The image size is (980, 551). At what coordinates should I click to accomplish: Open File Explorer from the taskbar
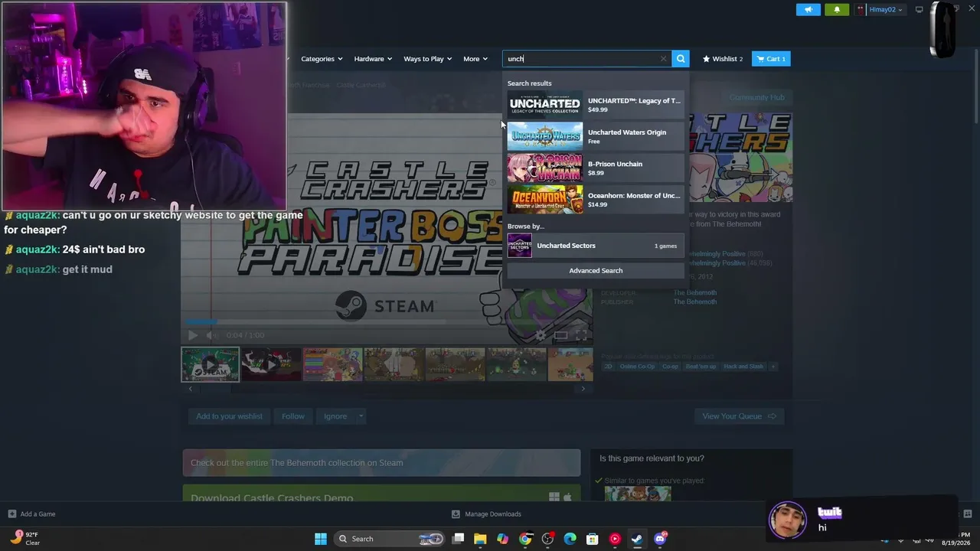pos(480,539)
